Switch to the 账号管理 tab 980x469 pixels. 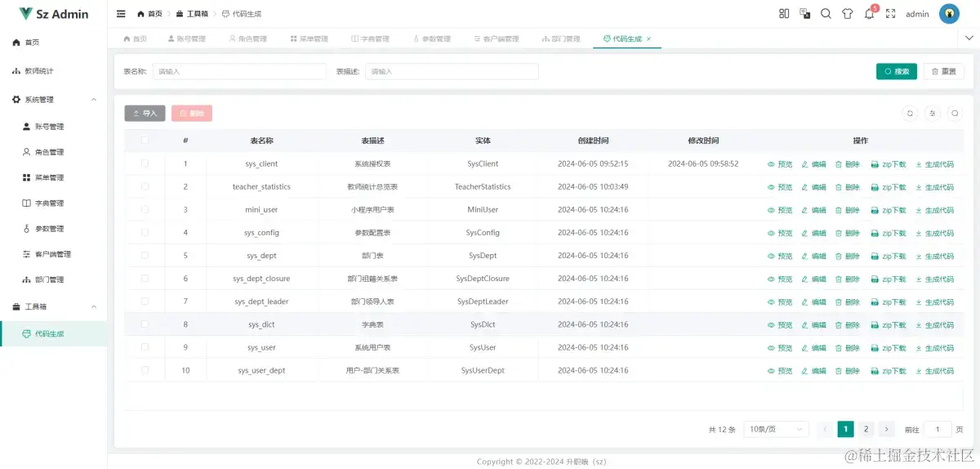pos(186,38)
